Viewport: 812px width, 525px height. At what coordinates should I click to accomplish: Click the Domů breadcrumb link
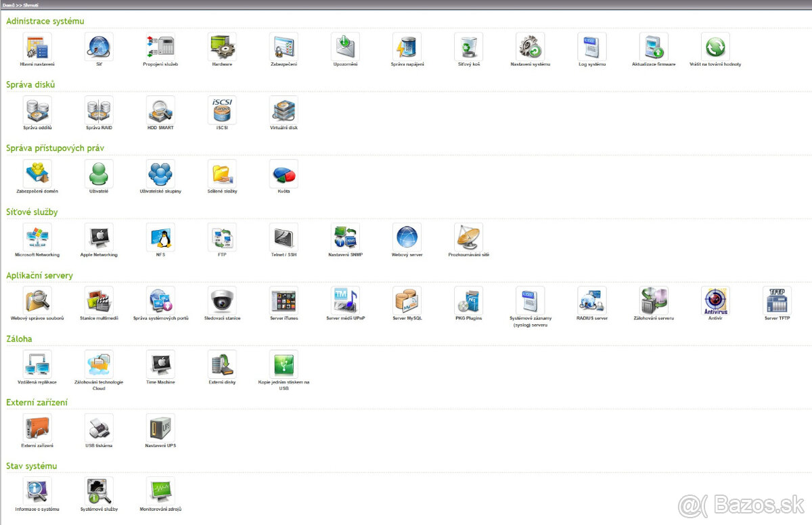(x=8, y=4)
